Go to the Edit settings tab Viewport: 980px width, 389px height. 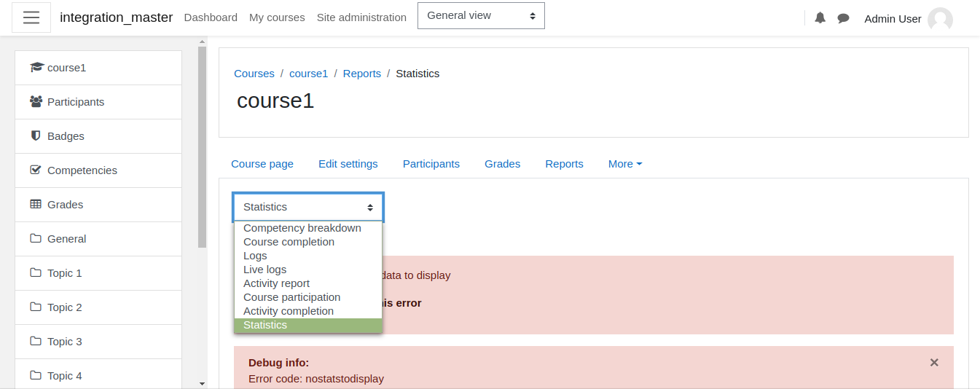tap(348, 164)
